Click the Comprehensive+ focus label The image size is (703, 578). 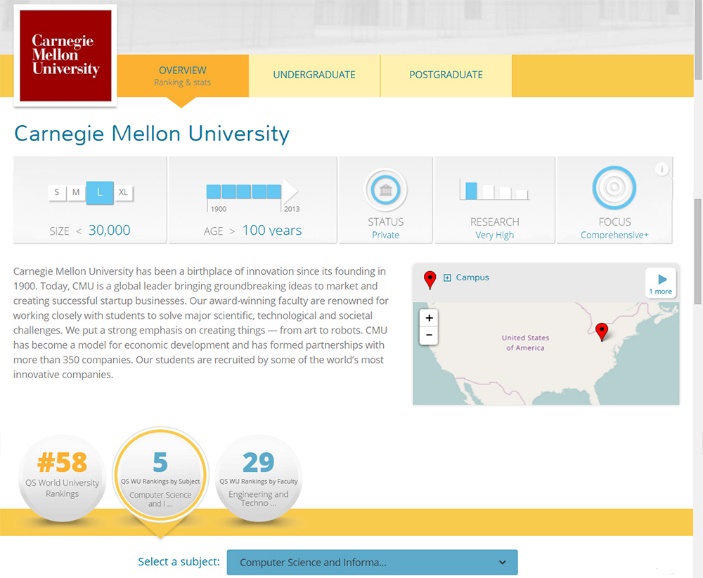(x=614, y=235)
